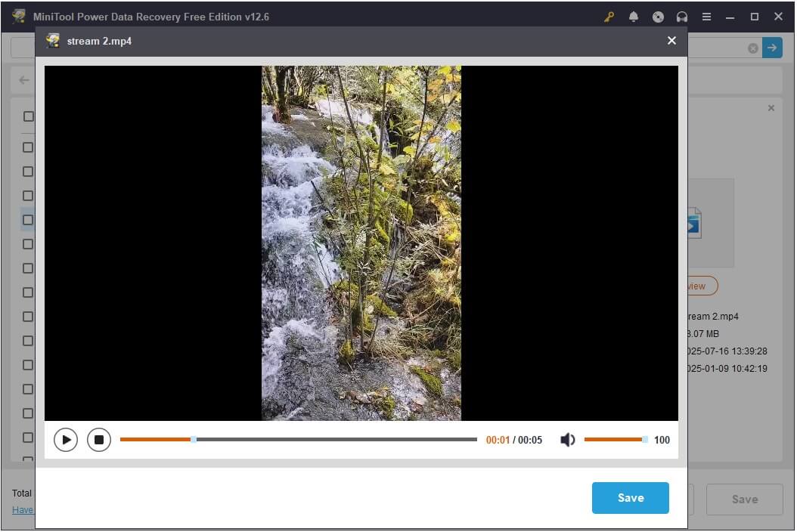
Task: Adjust the volume slider track
Action: [613, 439]
